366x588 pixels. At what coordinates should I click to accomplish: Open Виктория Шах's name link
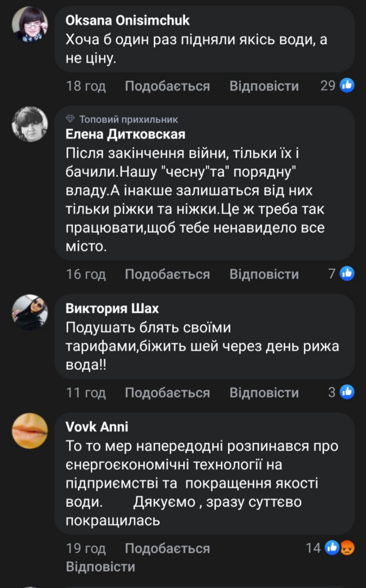coord(111,308)
